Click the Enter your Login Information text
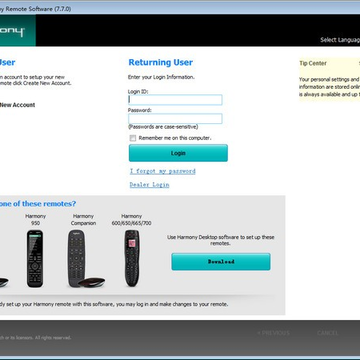The width and height of the screenshot is (360, 360). (x=161, y=77)
